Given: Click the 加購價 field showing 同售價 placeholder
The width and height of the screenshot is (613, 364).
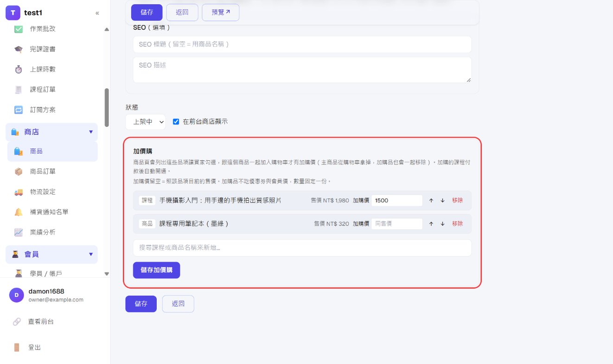Looking at the screenshot, I should (397, 224).
